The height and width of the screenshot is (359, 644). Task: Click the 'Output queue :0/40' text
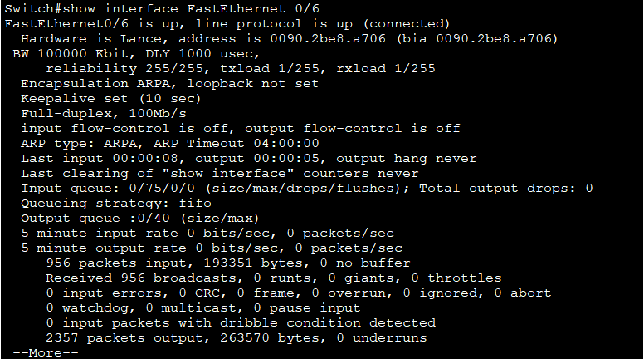[x=95, y=218]
